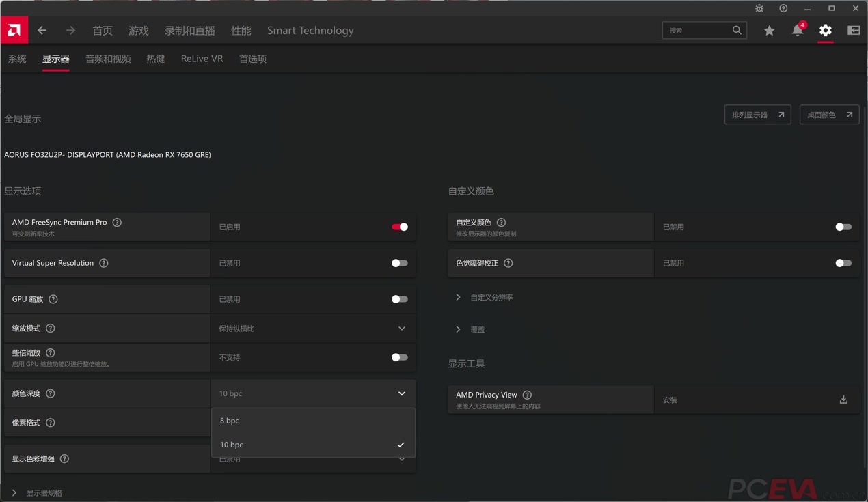Open Smart Technology menu
Viewport: 868px width, 502px height.
tap(310, 30)
